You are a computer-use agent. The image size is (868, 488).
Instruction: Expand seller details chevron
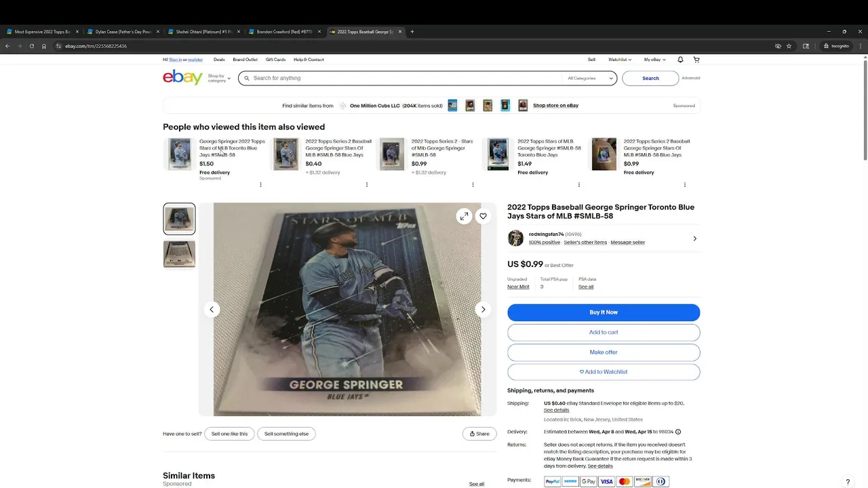click(x=694, y=239)
